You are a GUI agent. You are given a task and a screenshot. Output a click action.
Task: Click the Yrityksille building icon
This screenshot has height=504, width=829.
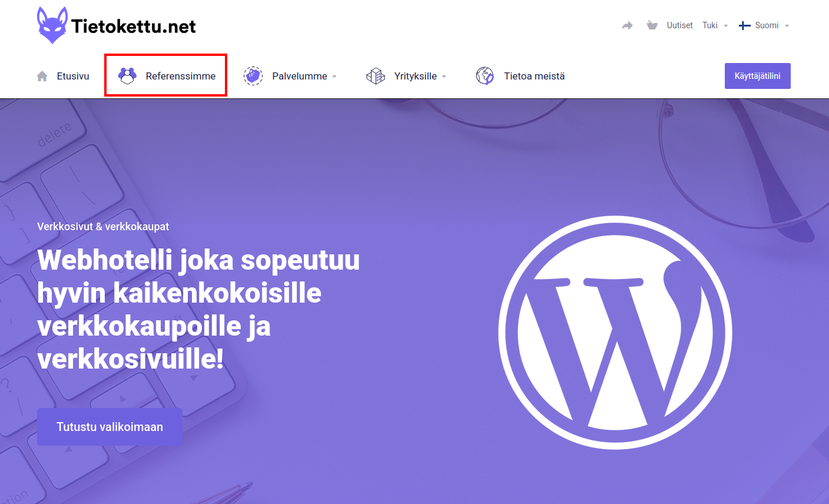click(376, 76)
